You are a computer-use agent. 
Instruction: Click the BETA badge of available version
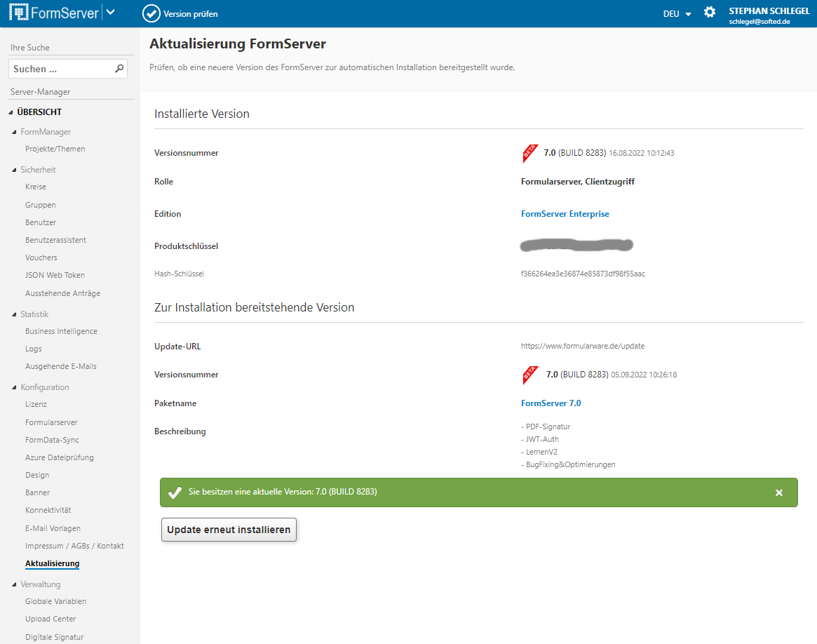[530, 375]
